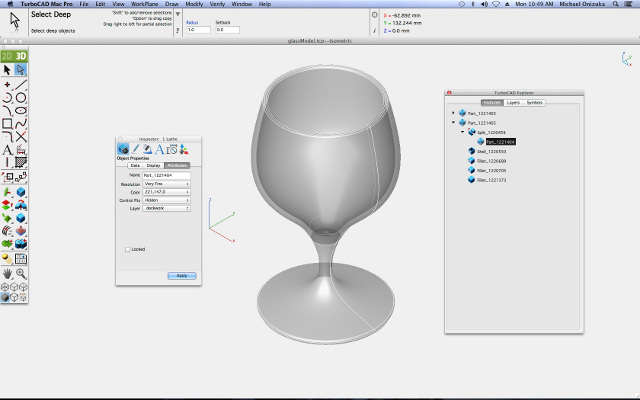The width and height of the screenshot is (640, 400).
Task: Select the arrow selection tool
Action: click(x=8, y=71)
